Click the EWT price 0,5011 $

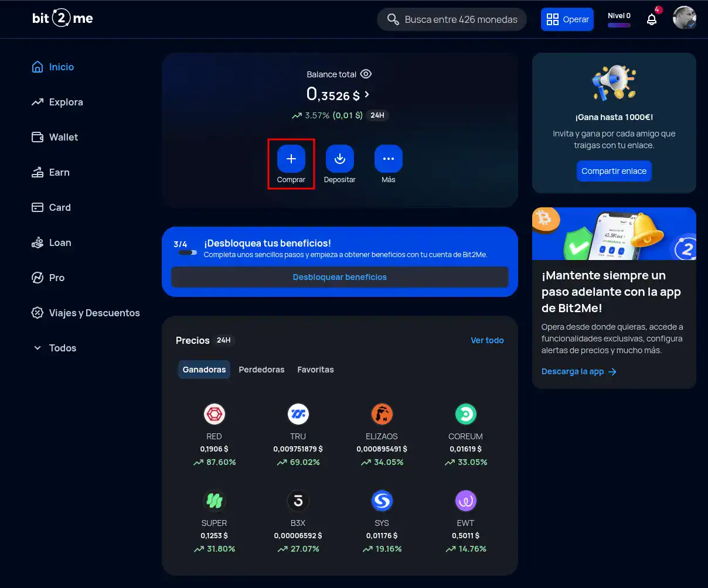pyautogui.click(x=465, y=536)
